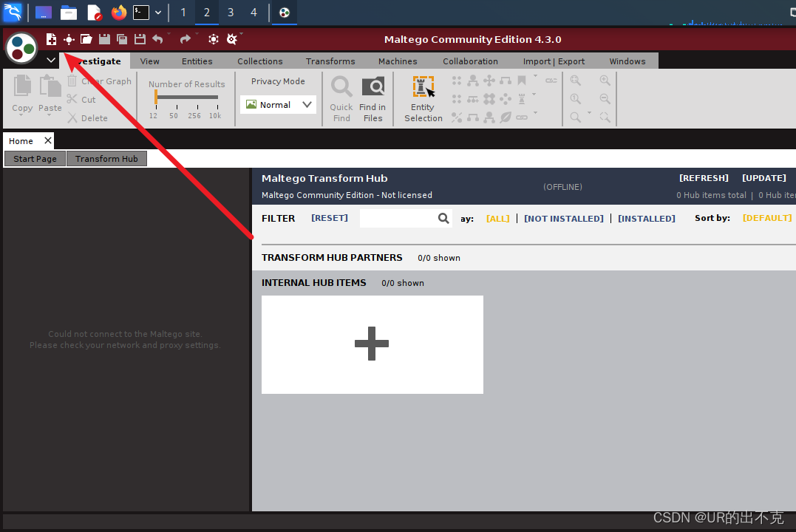Open the Kali applications menu
This screenshot has height=532, width=796.
tap(12, 12)
